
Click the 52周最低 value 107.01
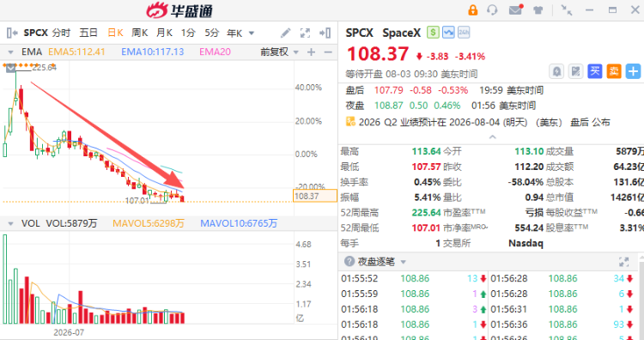(426, 228)
